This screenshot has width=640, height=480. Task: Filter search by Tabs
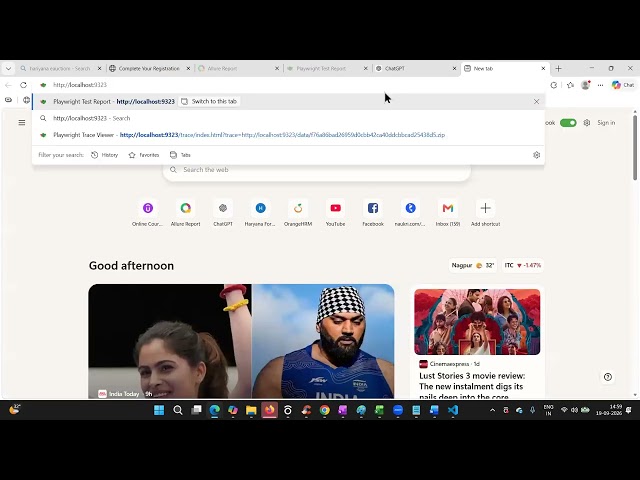180,155
